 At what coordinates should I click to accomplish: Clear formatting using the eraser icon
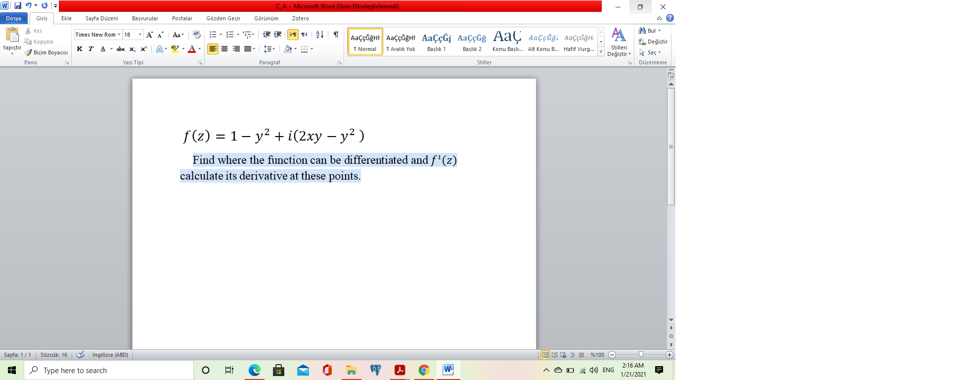point(197,35)
